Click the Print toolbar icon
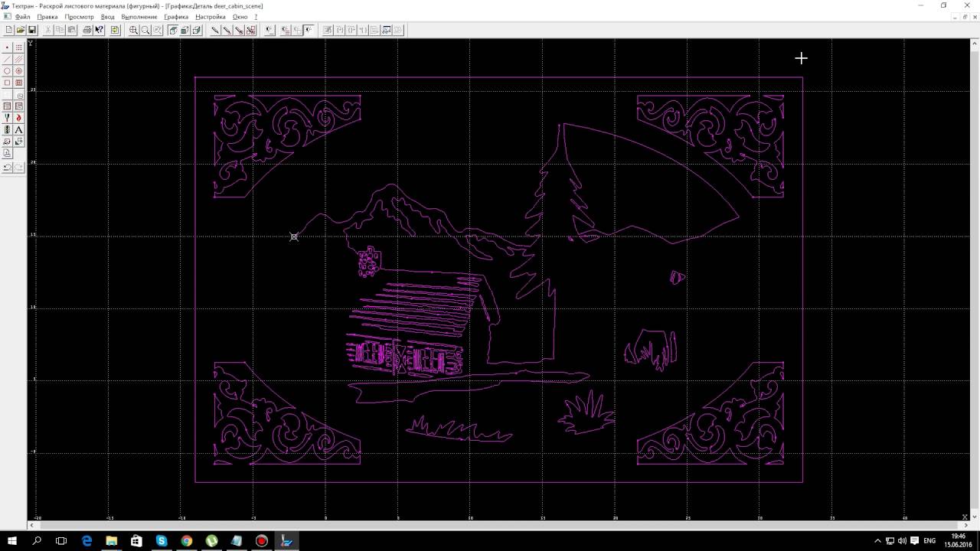 click(87, 30)
